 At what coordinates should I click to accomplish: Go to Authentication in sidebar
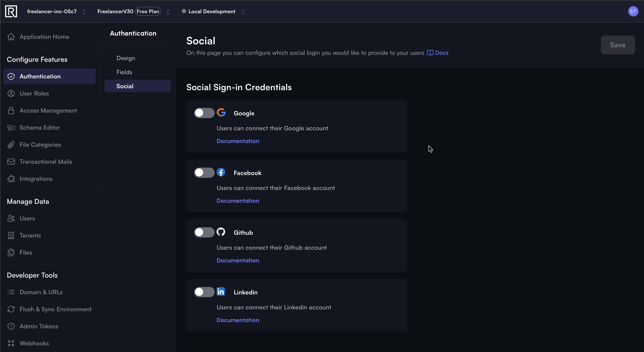coord(50,77)
